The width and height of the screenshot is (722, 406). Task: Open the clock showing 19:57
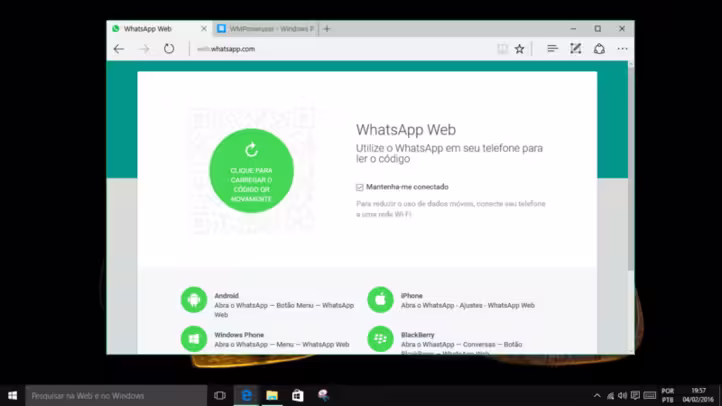point(698,395)
